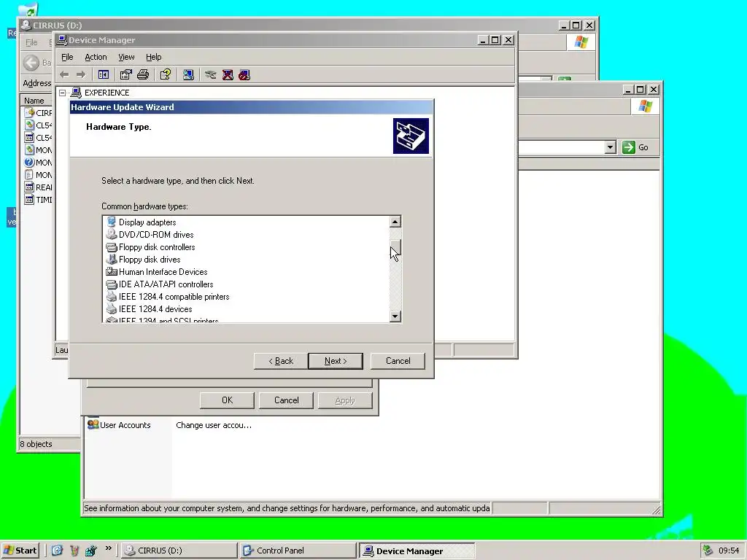
Task: Open Properties via the toolbar icon
Action: pyautogui.click(x=125, y=75)
